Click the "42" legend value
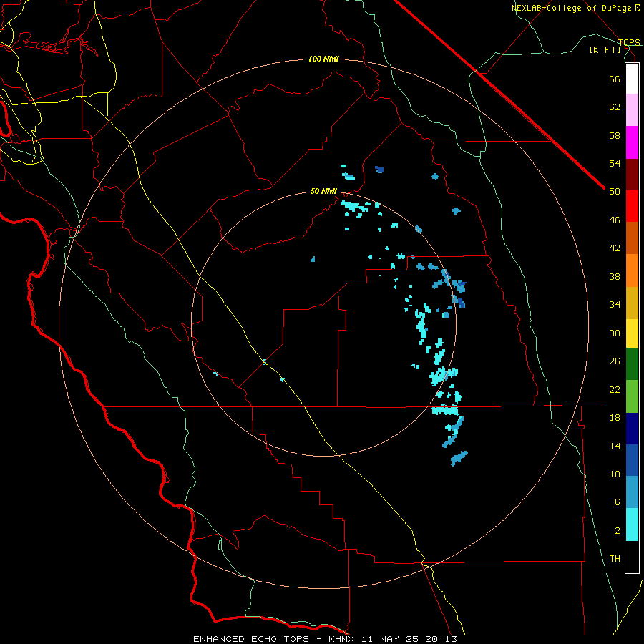 click(x=615, y=248)
